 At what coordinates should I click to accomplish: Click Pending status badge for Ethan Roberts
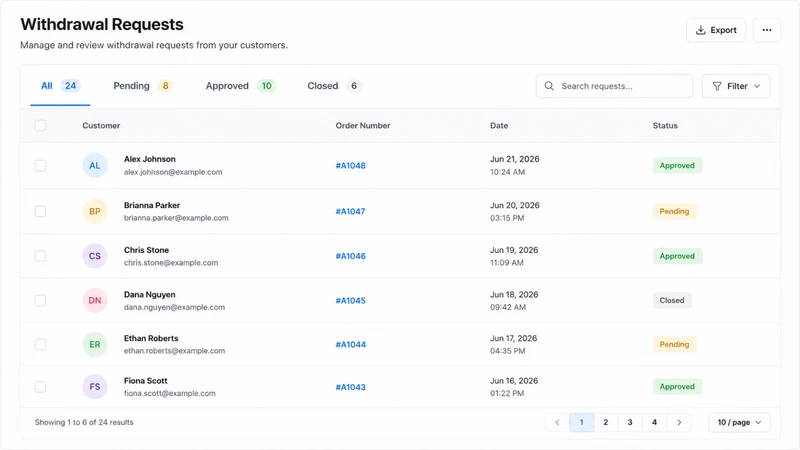click(674, 344)
